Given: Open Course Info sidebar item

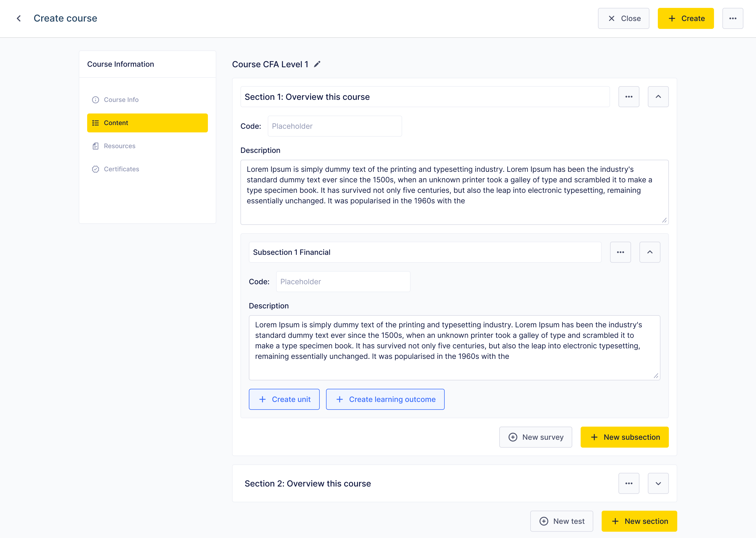Looking at the screenshot, I should click(x=147, y=100).
